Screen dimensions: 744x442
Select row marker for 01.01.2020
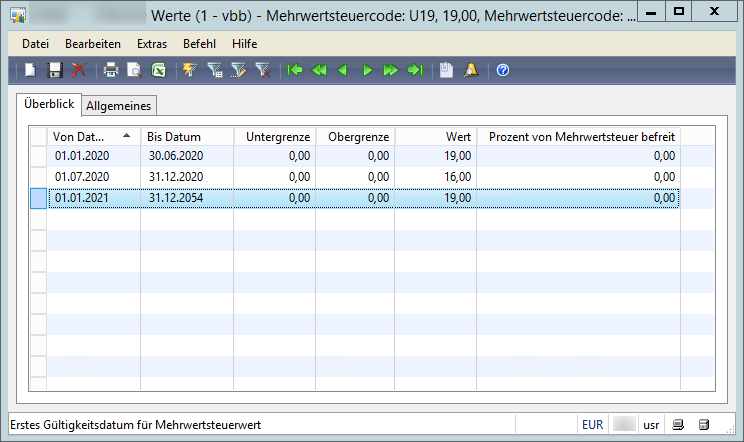pyautogui.click(x=38, y=156)
